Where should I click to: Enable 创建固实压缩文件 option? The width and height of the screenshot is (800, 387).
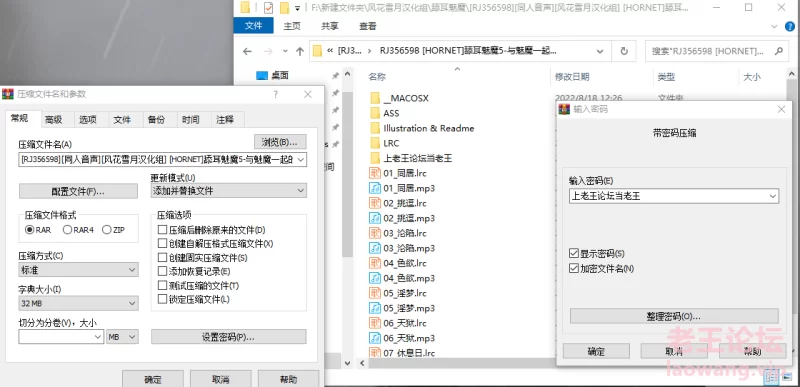tap(162, 257)
